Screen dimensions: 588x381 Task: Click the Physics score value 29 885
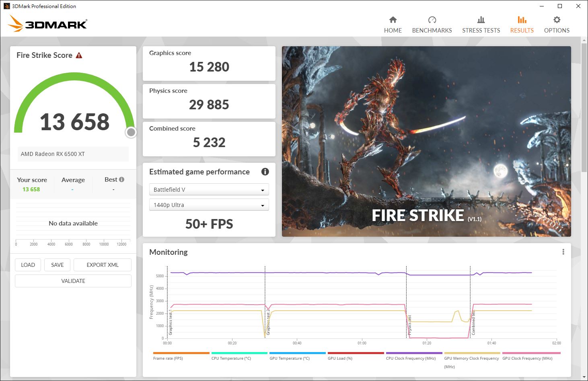(x=209, y=104)
